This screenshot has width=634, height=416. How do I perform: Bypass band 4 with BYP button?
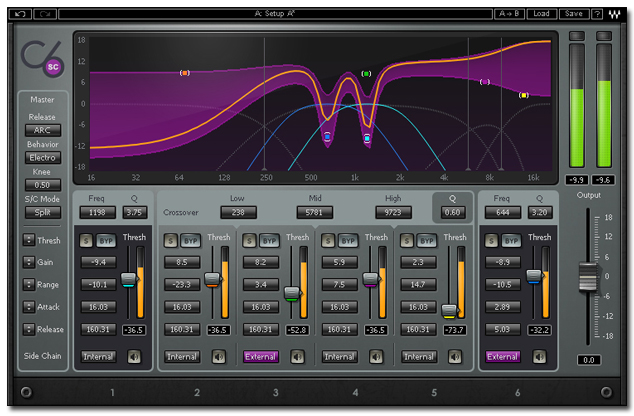pyautogui.click(x=348, y=241)
